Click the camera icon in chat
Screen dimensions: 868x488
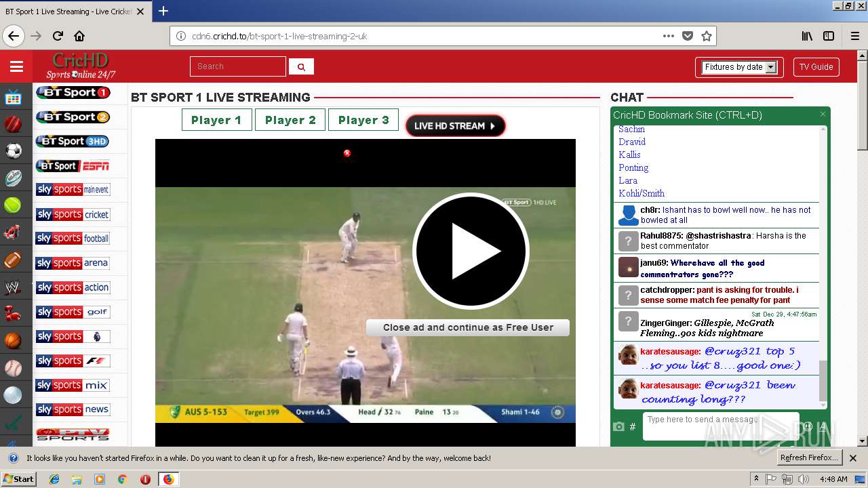tap(618, 427)
